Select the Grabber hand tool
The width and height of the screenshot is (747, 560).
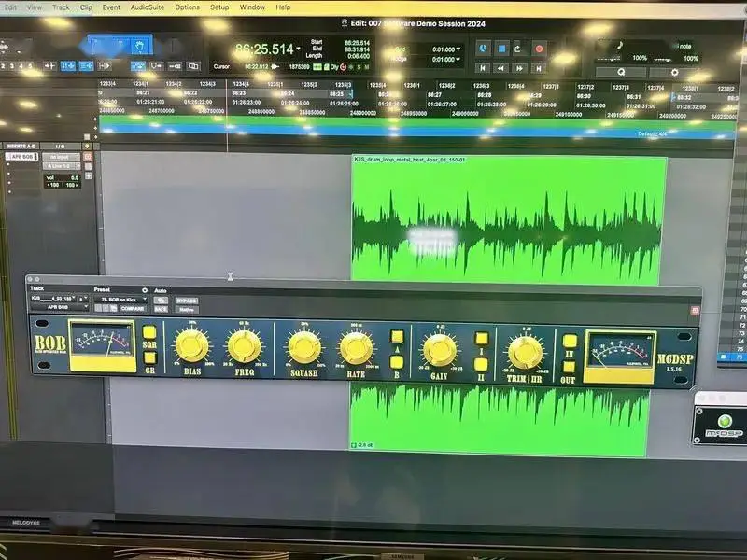(x=138, y=46)
